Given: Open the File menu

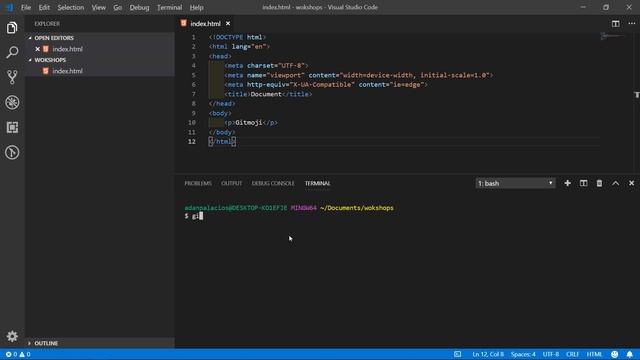Looking at the screenshot, I should click(x=26, y=7).
